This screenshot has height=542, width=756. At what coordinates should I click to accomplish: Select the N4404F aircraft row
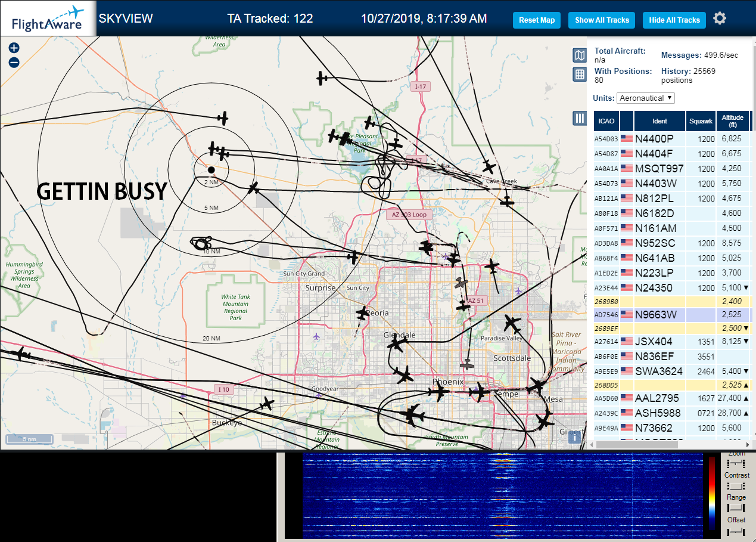pos(672,153)
